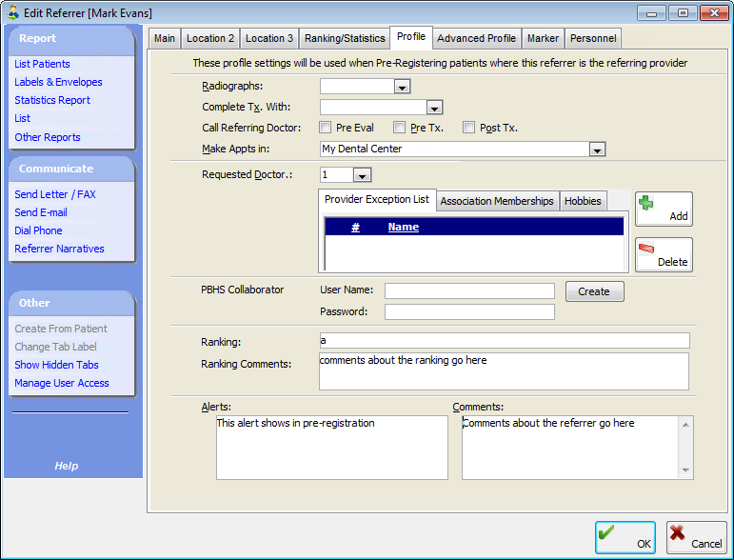Tick the Pre Tx. checkbox
This screenshot has height=560, width=734.
tap(400, 128)
